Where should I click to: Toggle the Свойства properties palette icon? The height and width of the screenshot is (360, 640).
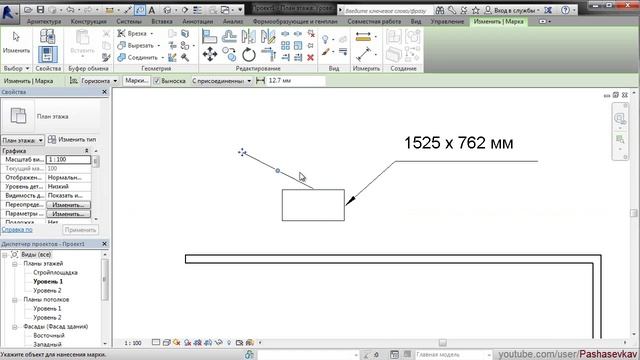pos(48,54)
